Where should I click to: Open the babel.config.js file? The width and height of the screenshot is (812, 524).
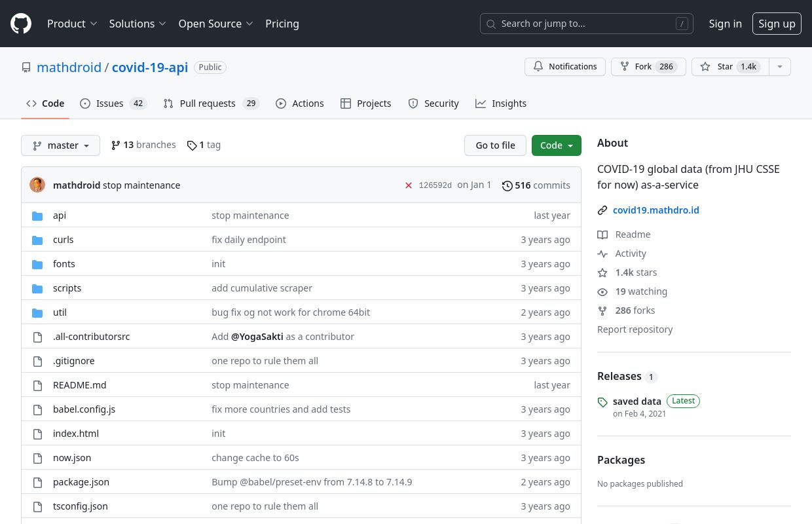tap(84, 409)
